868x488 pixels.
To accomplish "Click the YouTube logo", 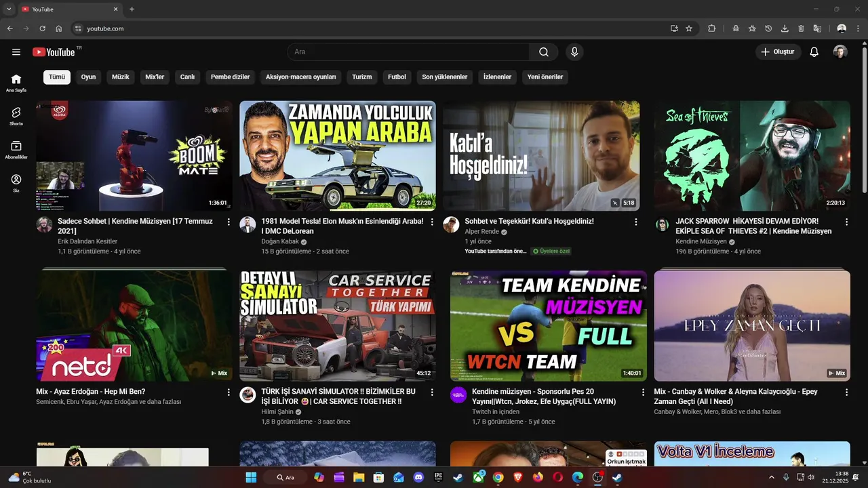I will (x=54, y=52).
